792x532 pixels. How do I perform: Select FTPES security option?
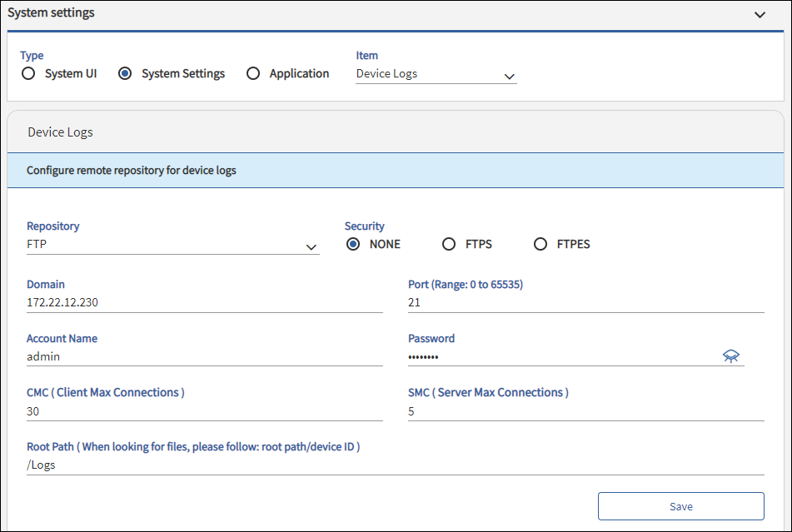(541, 244)
